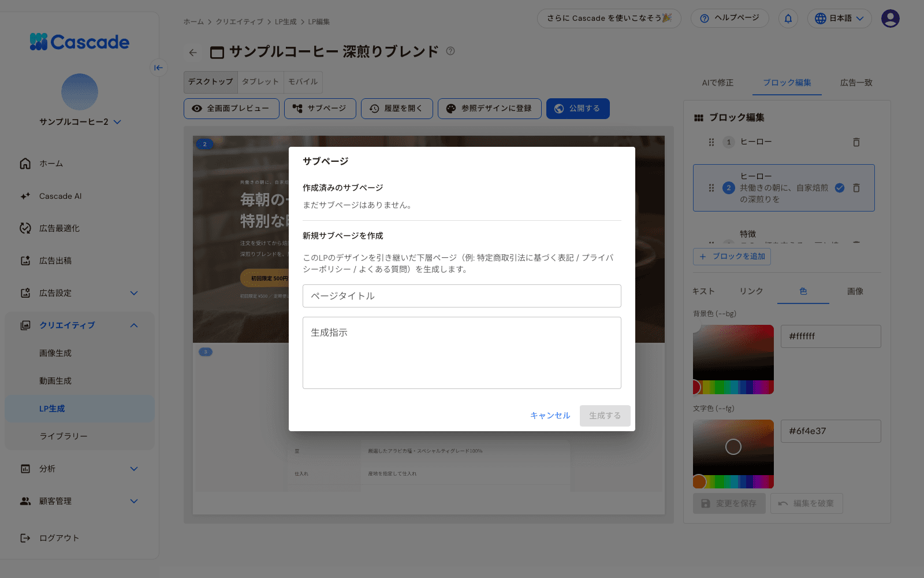The image size is (924, 578).
Task: Click the 全画面プレビュー button
Action: click(231, 109)
